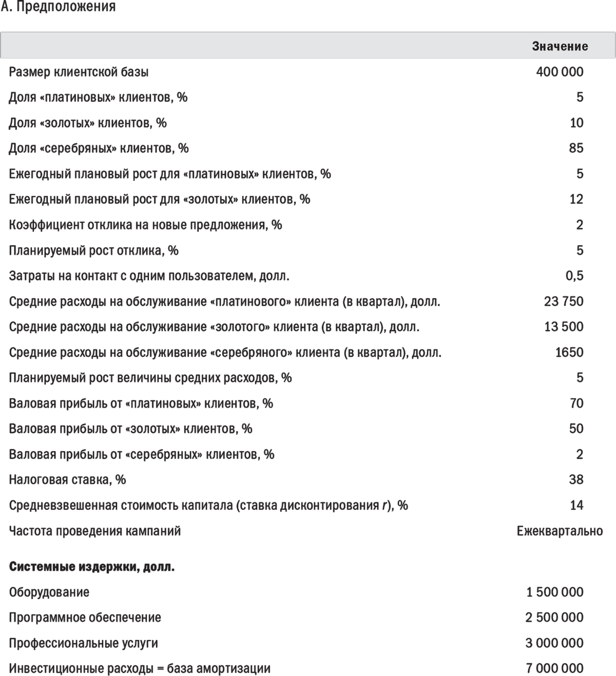Click the 'Размер клиентской базы' row label
Screen dimensions: 616x676
pyautogui.click(x=79, y=72)
